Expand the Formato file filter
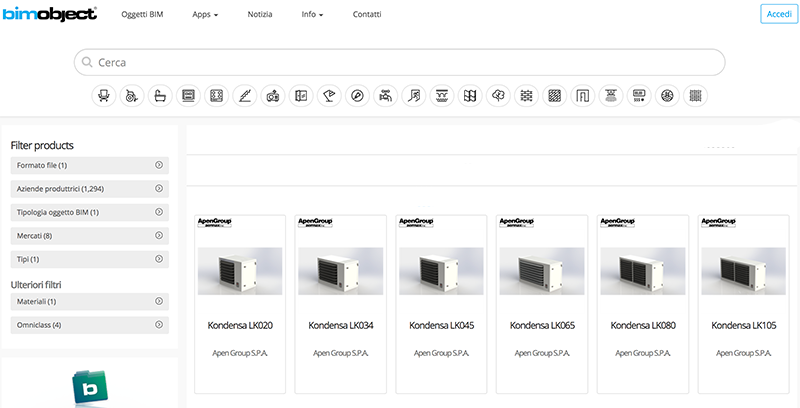The image size is (800, 408). [89, 165]
